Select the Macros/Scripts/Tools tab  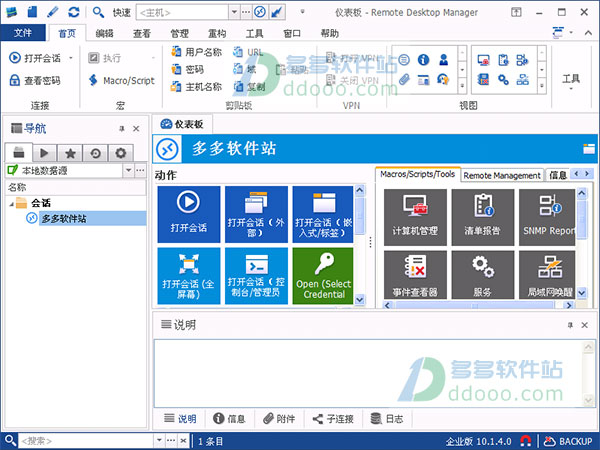click(x=417, y=174)
